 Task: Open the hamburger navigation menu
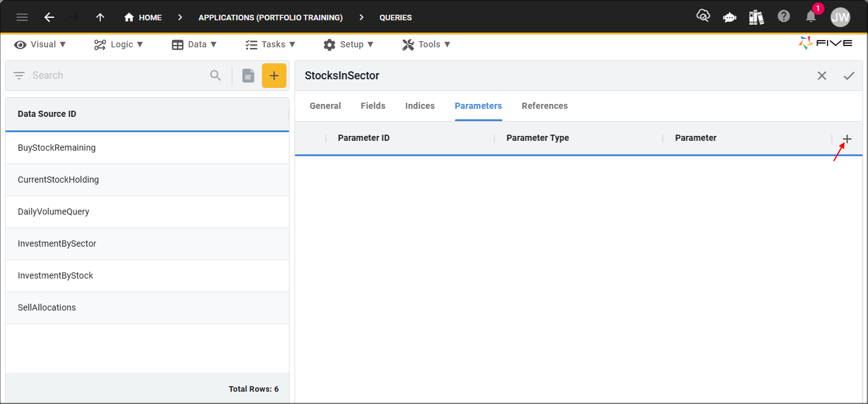[x=22, y=17]
